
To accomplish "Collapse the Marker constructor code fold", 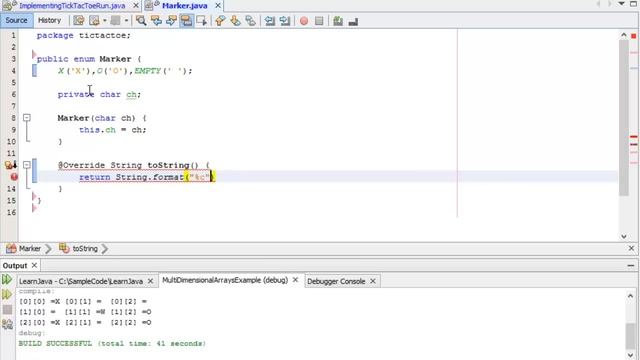I will click(x=27, y=118).
